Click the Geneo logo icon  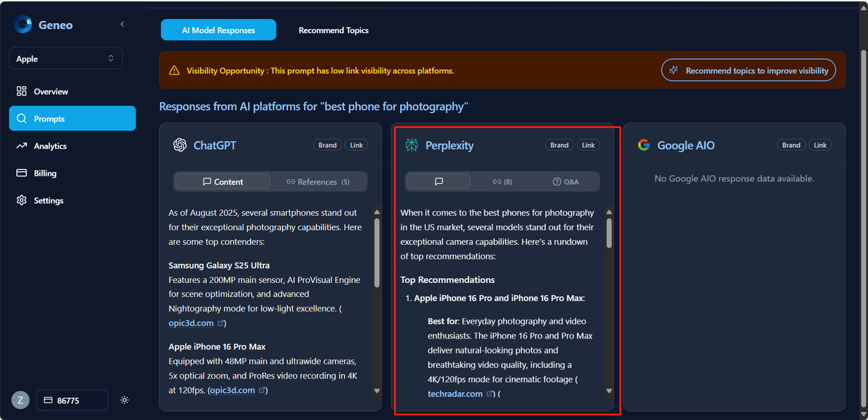pos(23,24)
